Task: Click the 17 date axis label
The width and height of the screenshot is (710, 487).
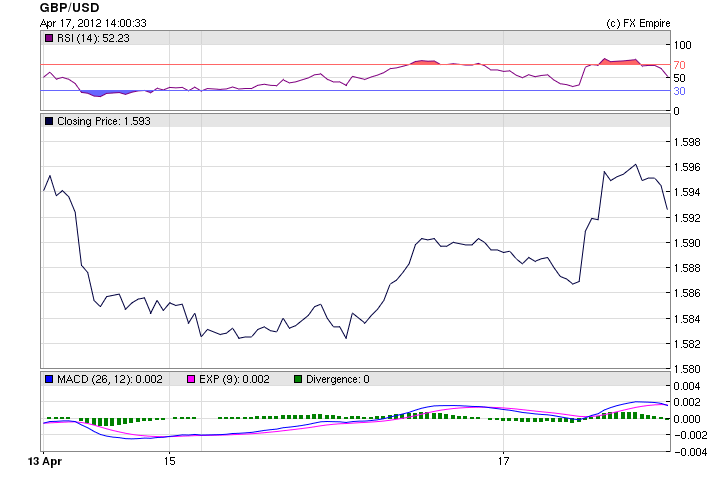Action: pyautogui.click(x=504, y=461)
